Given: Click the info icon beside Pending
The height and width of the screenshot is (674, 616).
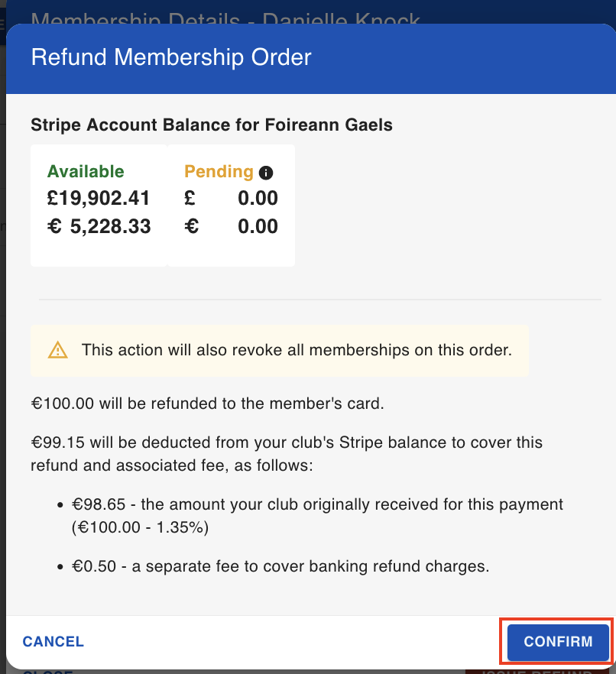Looking at the screenshot, I should (x=266, y=173).
